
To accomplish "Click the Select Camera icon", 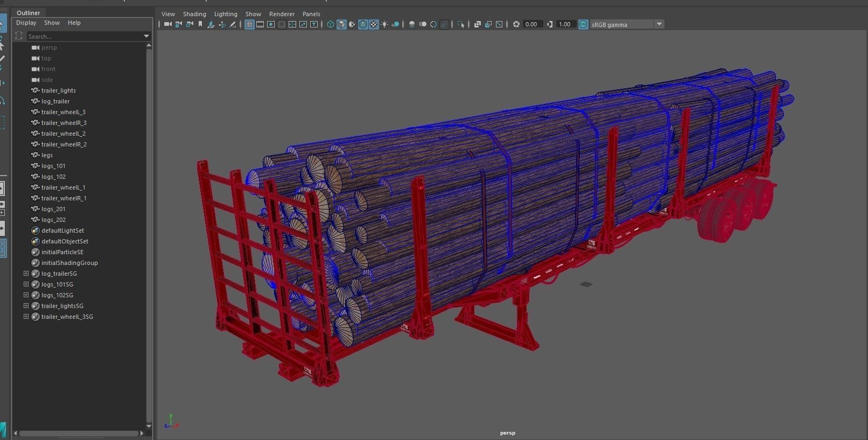I will coord(167,24).
